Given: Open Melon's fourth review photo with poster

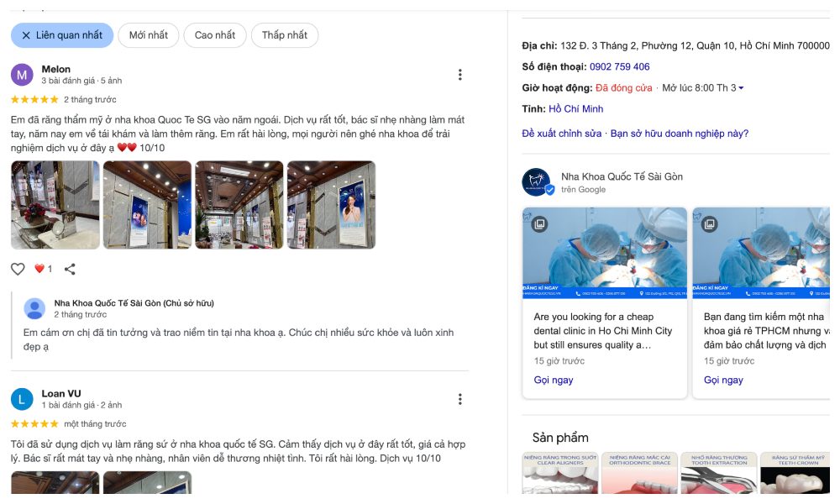Looking at the screenshot, I should tap(331, 205).
